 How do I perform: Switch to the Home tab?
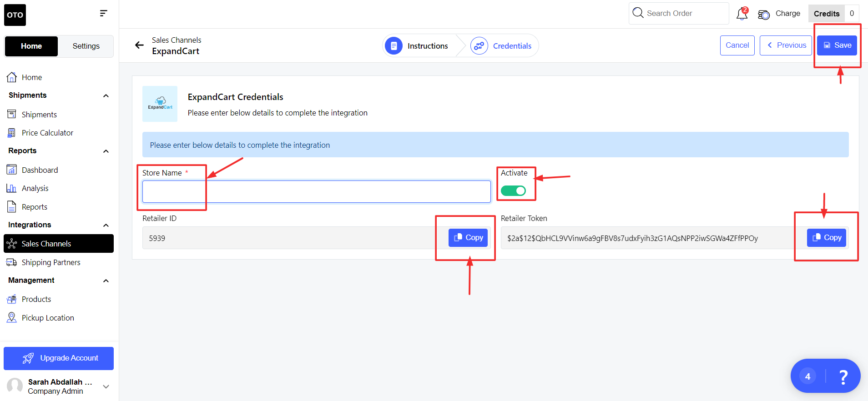(x=31, y=46)
